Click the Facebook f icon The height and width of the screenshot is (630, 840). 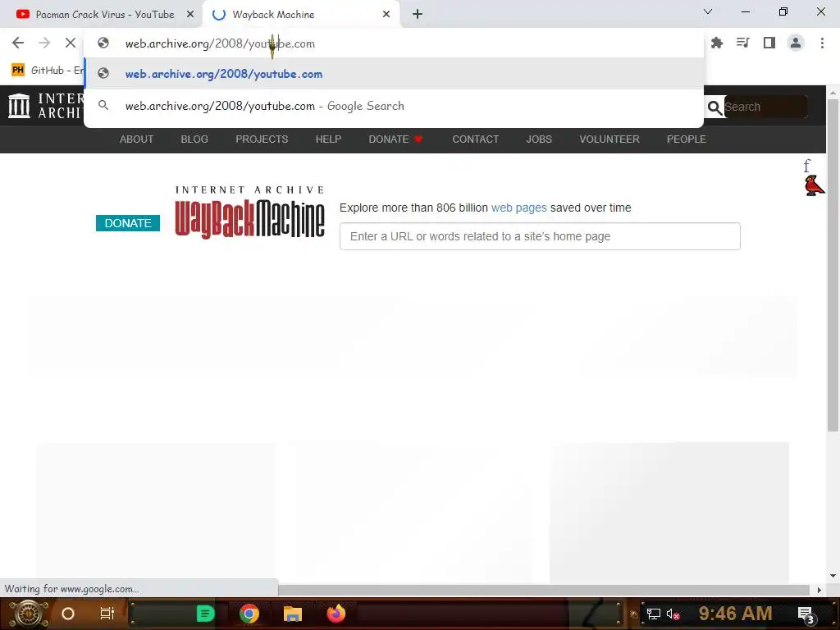tap(807, 166)
